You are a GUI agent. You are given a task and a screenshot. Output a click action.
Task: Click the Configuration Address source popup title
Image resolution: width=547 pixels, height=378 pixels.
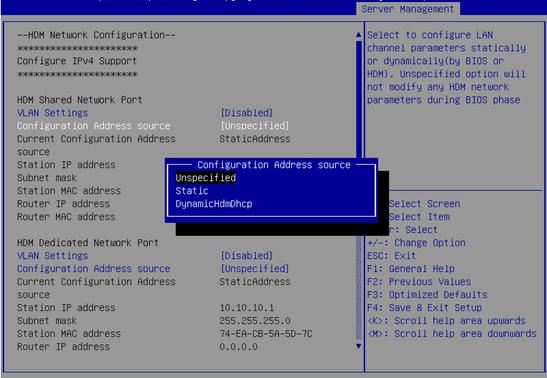(x=274, y=165)
